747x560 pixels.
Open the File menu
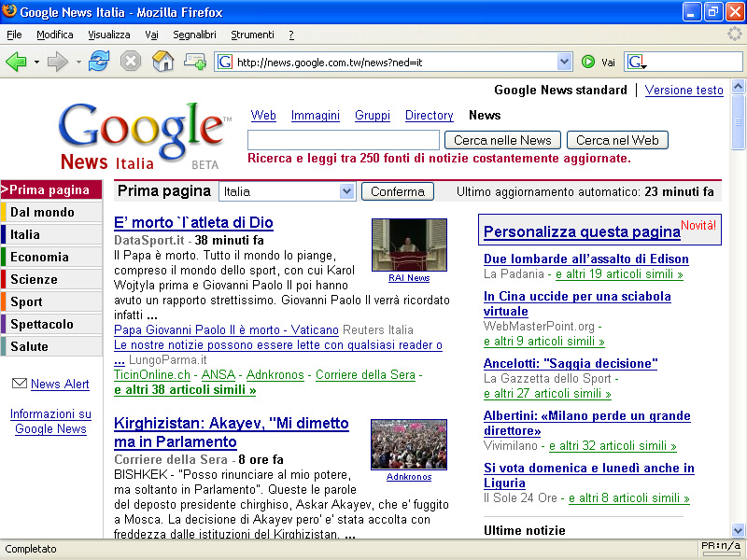(14, 35)
